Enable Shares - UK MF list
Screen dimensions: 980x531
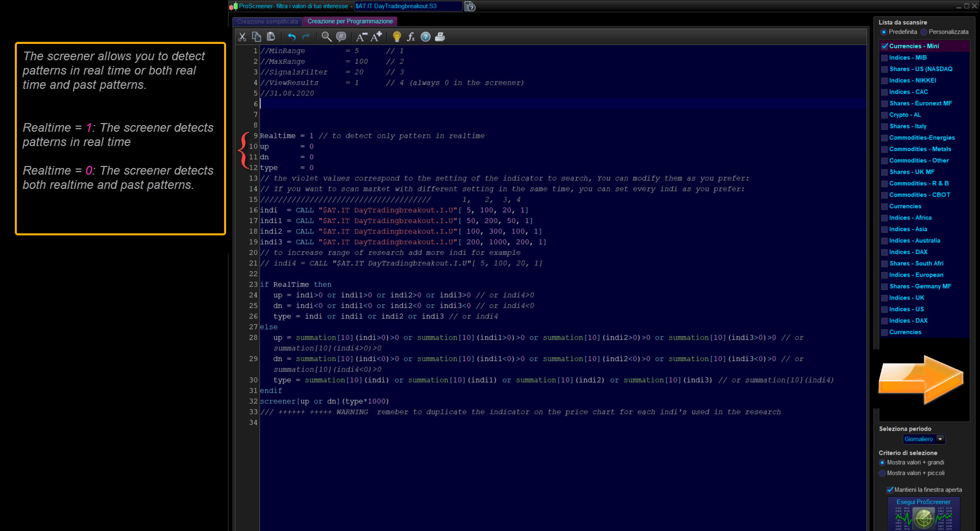(885, 172)
